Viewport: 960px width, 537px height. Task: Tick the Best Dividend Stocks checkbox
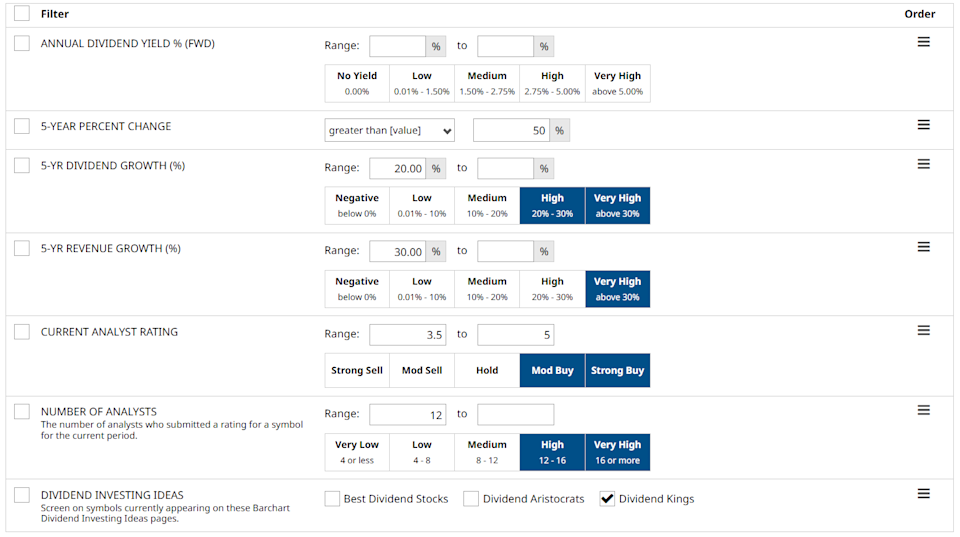tap(332, 499)
